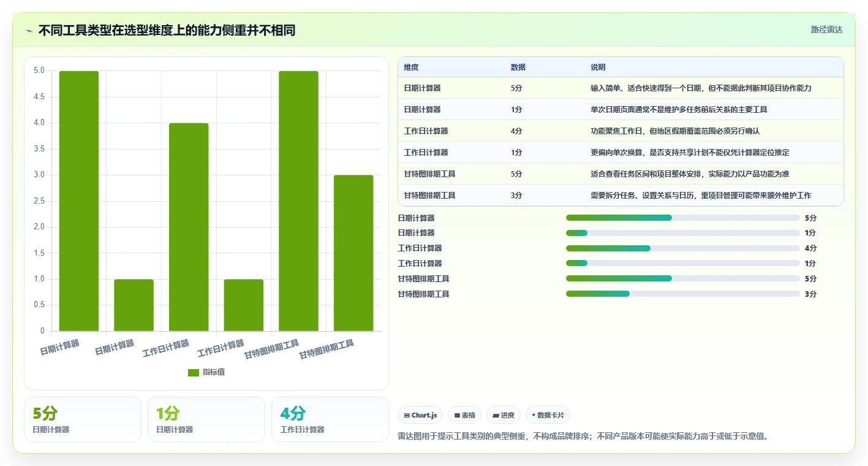This screenshot has height=466, width=868.
Task: Click the 4分 工作日计算器 summary card
Action: [330, 419]
